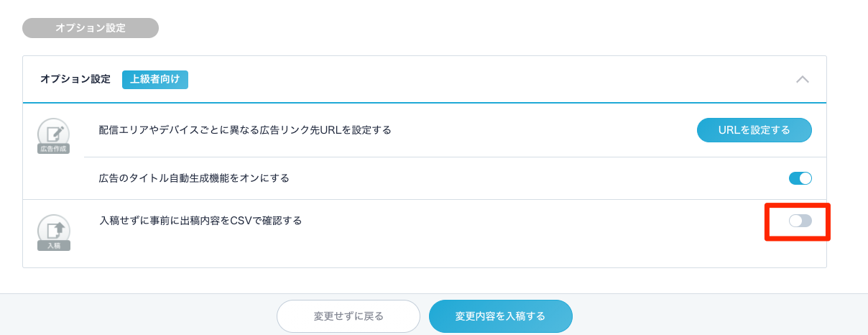Click the 入稿せずに事前に出稿内容をCSVで確認する label

coord(200,221)
